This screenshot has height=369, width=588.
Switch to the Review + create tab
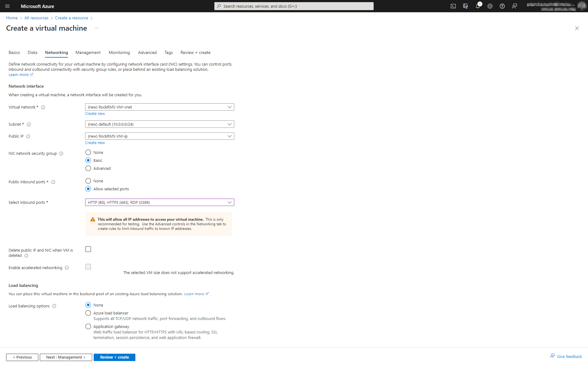[x=195, y=52]
